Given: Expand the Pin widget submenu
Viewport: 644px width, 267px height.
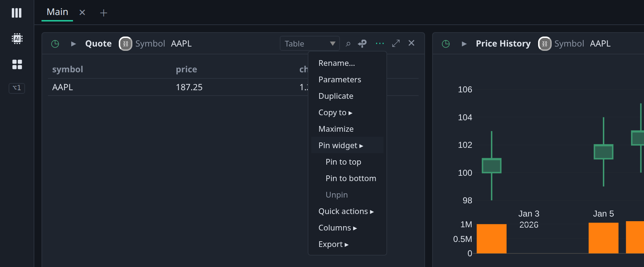Looking at the screenshot, I should coord(347,145).
